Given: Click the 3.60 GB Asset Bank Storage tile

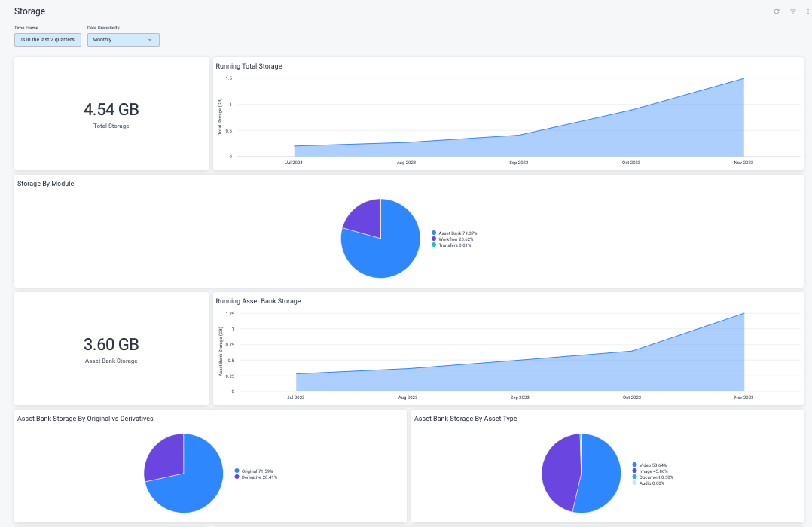Looking at the screenshot, I should tap(111, 348).
